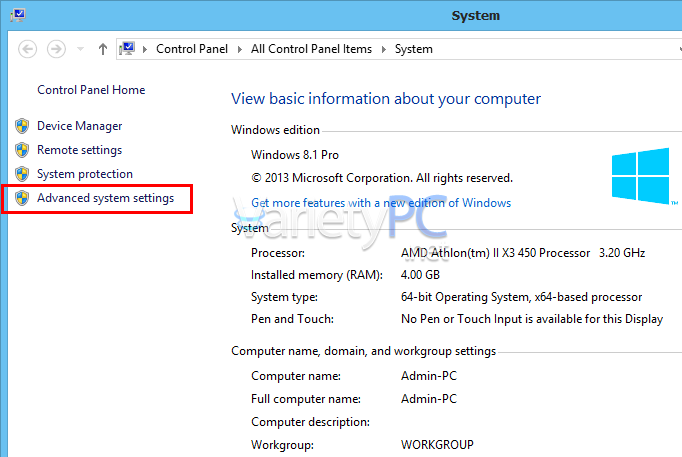Click the shield icon beside Device Manager
The image size is (682, 457).
(22, 126)
